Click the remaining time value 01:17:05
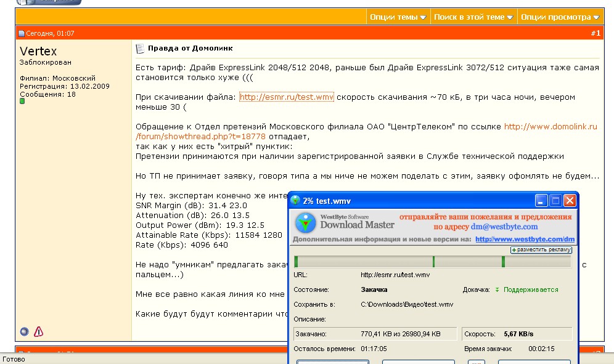The image size is (614, 364). point(374,349)
